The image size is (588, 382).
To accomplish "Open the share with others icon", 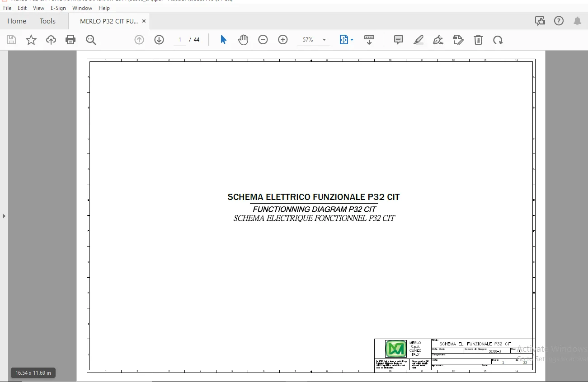I will (x=540, y=21).
